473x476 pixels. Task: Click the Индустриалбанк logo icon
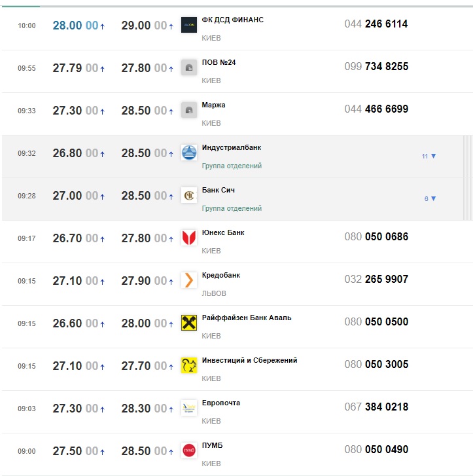[x=189, y=153]
